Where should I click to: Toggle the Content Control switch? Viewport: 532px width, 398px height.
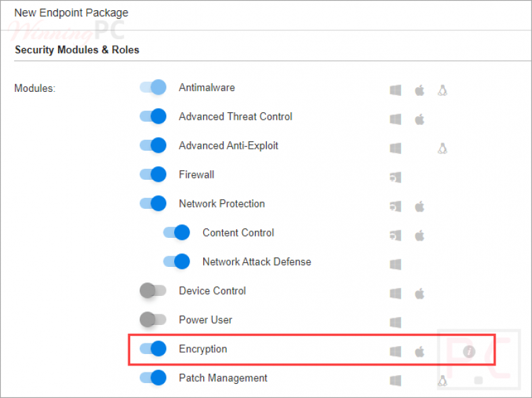176,232
